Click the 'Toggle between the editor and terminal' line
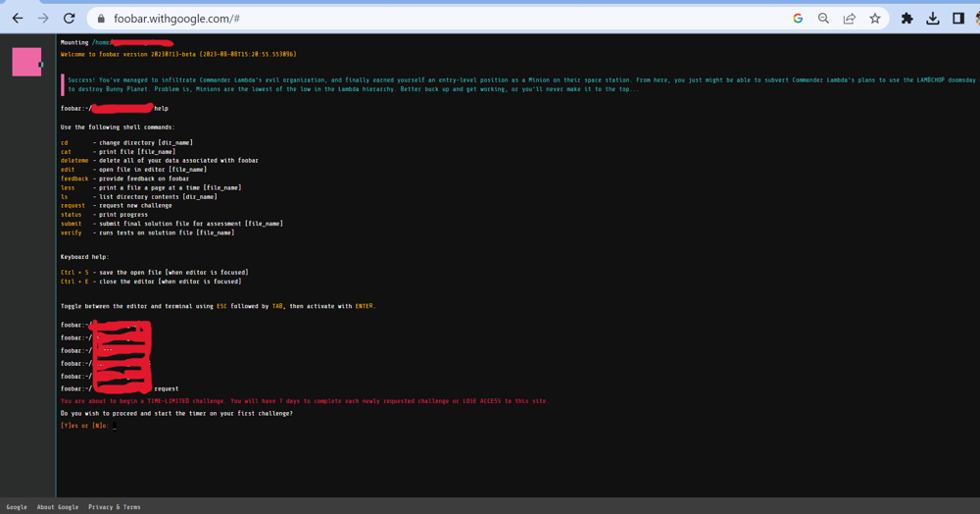Viewport: 980px width, 514px height. [x=219, y=306]
